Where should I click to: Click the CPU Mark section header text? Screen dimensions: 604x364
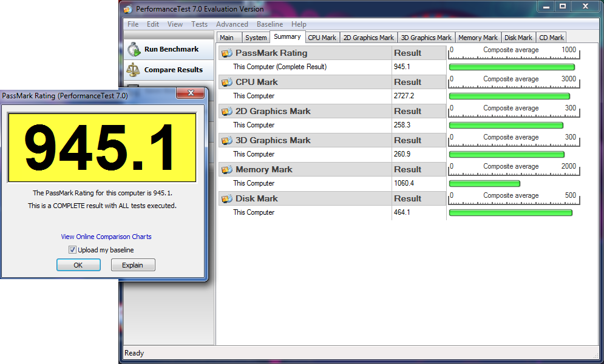257,82
